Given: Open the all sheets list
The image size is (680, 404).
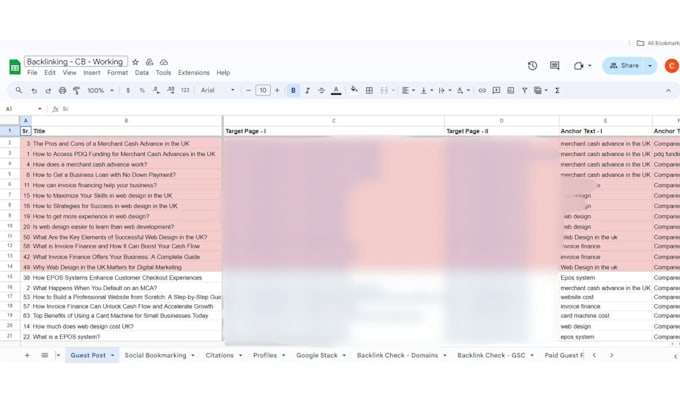Looking at the screenshot, I should pyautogui.click(x=45, y=355).
